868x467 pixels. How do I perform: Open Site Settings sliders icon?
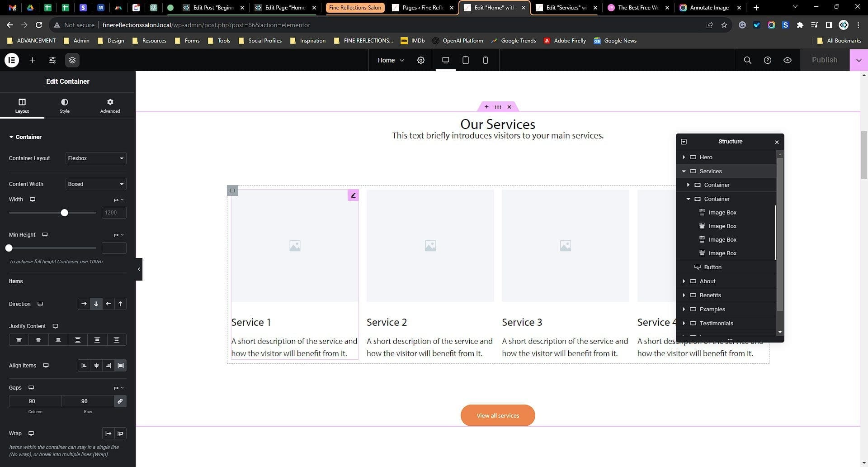[x=52, y=60]
